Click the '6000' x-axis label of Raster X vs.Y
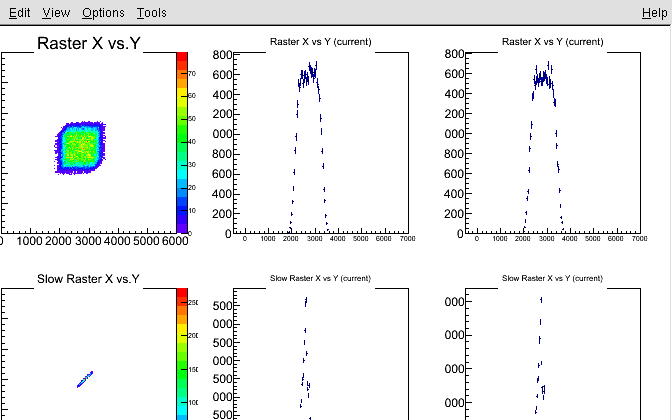 (x=175, y=241)
